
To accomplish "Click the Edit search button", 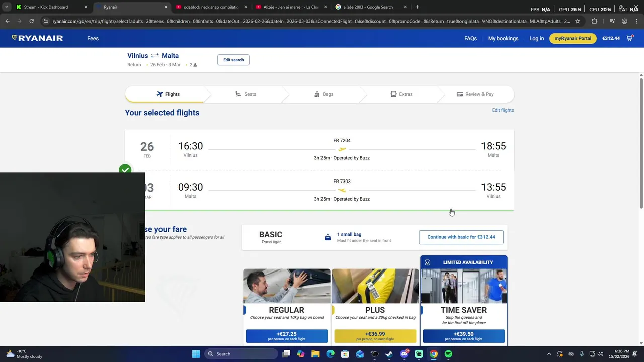I will [x=233, y=60].
